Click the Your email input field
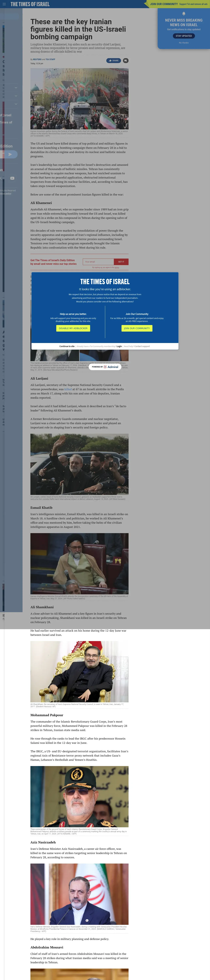 click(x=98, y=262)
